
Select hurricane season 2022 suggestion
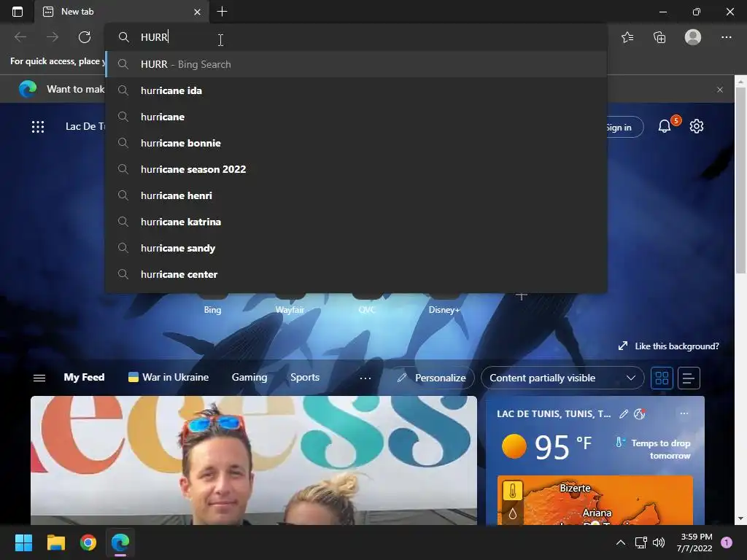click(x=356, y=169)
